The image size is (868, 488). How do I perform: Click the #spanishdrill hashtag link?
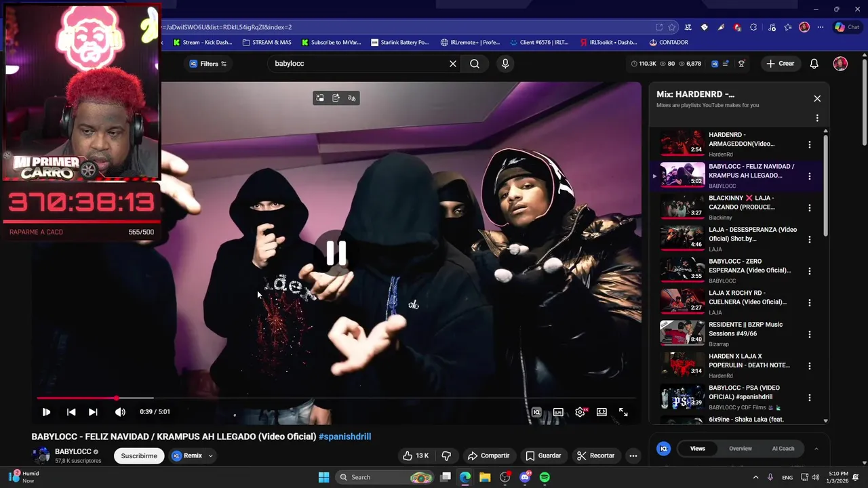[x=344, y=436]
